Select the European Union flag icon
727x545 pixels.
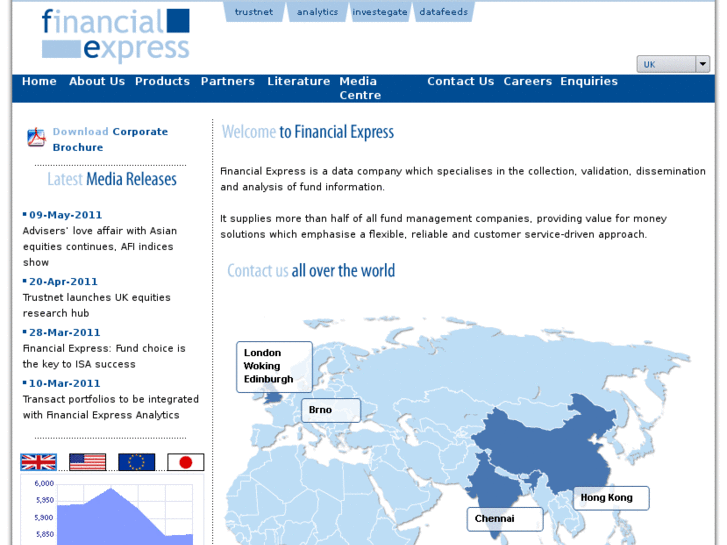[x=136, y=462]
